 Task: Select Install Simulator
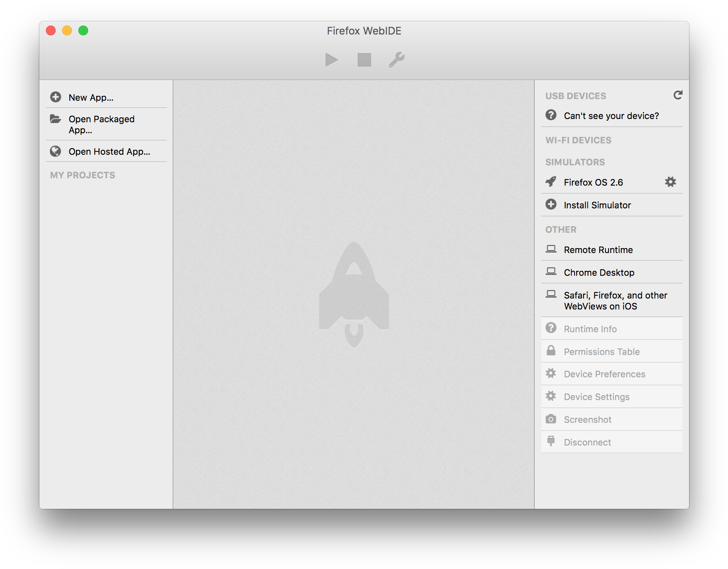(x=611, y=205)
